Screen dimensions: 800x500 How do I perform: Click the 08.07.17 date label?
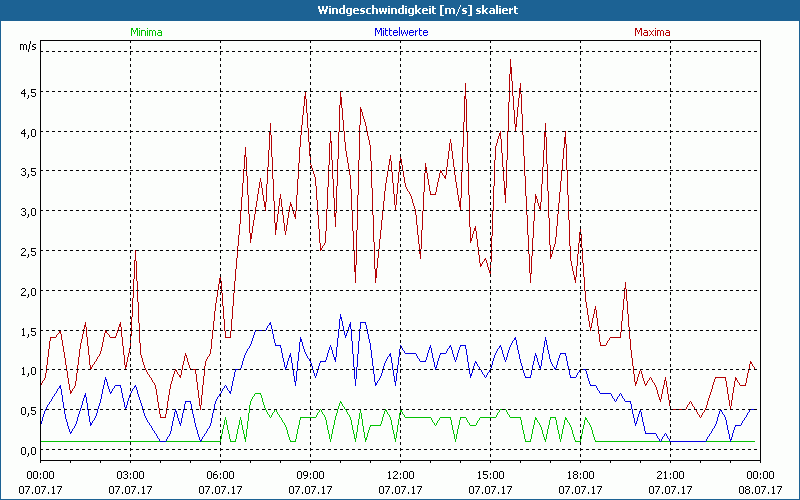(x=760, y=490)
